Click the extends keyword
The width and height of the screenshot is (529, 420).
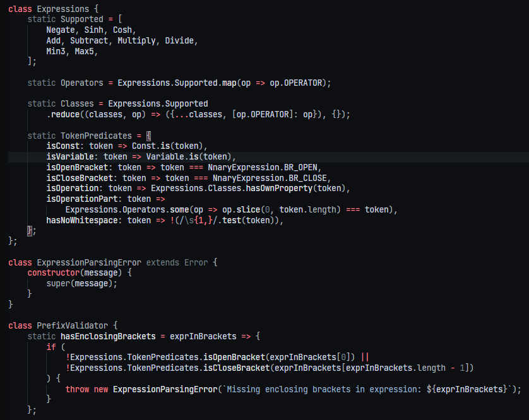(x=163, y=263)
